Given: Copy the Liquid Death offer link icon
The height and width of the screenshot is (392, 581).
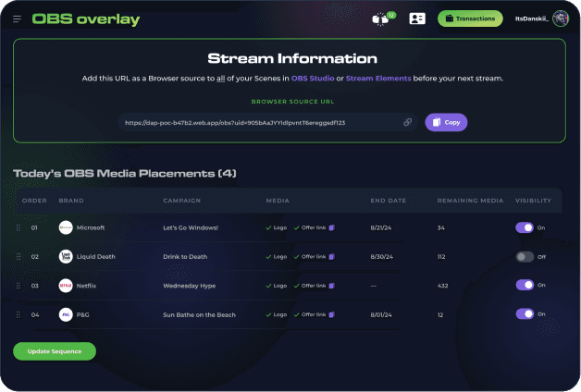Looking at the screenshot, I should pos(332,256).
